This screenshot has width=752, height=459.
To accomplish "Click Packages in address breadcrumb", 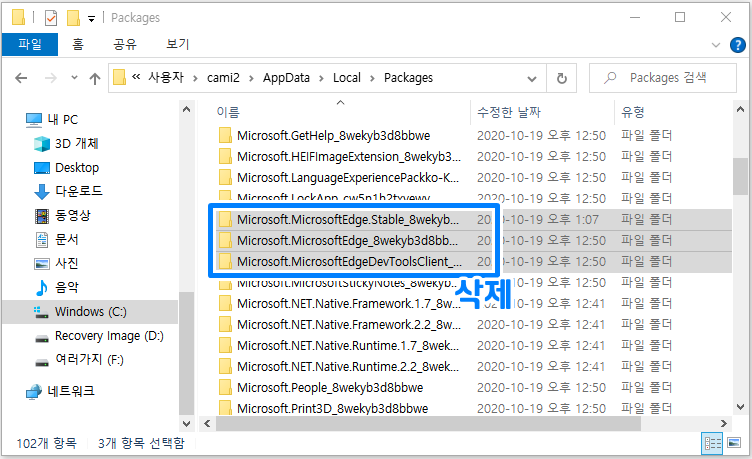I will [408, 78].
